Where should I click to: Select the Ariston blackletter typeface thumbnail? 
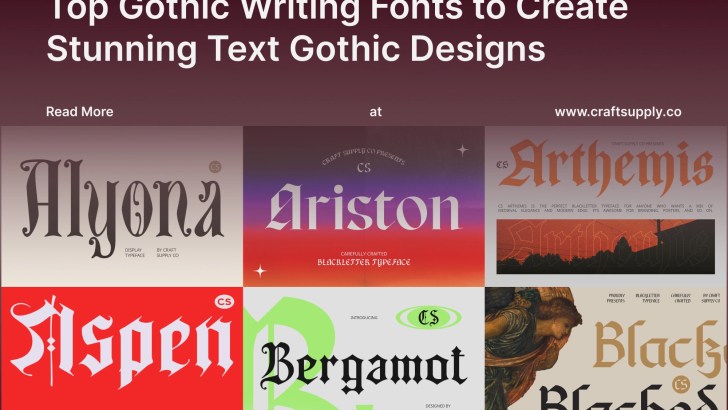364,206
